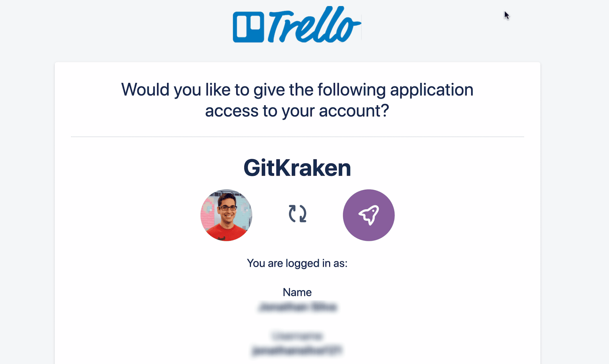Click the Trello wordmark text
This screenshot has height=364, width=609.
pos(312,25)
